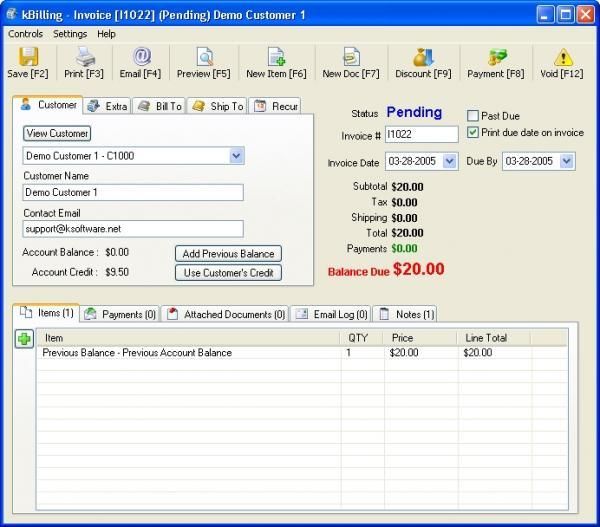
Task: Click the Use Customer's Credit button
Action: tap(228, 273)
